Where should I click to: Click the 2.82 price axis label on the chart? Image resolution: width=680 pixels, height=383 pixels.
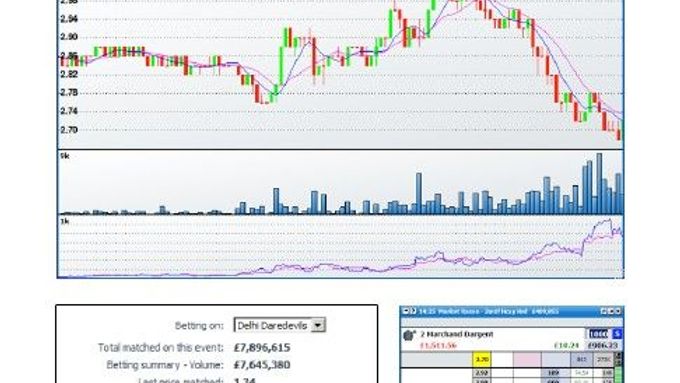pyautogui.click(x=69, y=74)
